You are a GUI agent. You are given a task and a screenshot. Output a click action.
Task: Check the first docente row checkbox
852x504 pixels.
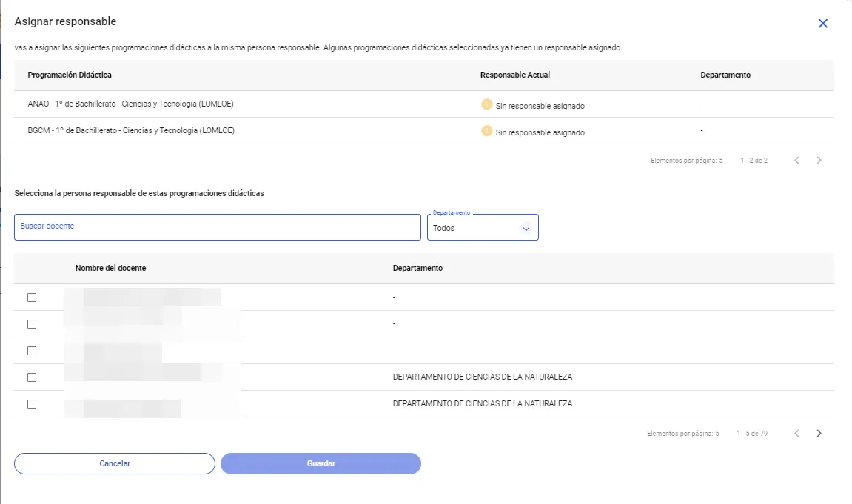[30, 297]
